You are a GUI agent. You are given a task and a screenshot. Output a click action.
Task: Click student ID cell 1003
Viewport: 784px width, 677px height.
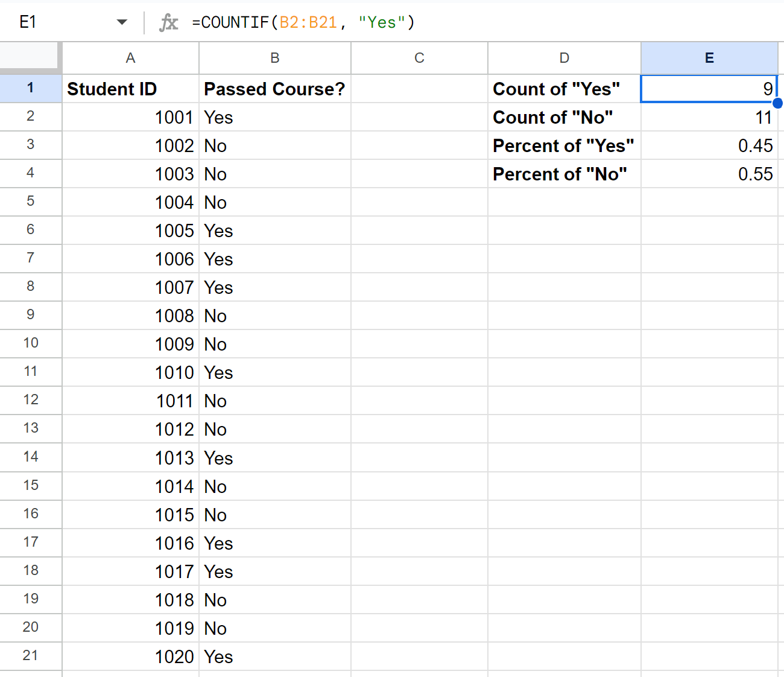tap(130, 174)
